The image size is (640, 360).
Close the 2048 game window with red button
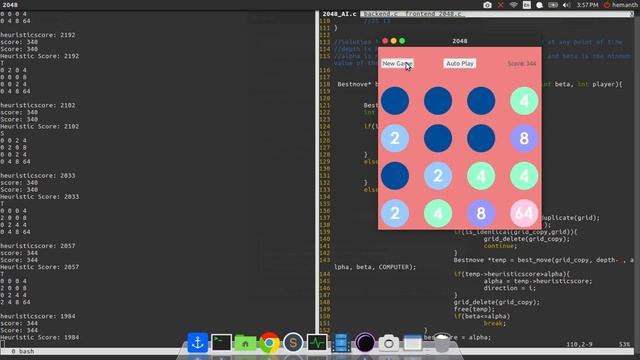tap(385, 41)
